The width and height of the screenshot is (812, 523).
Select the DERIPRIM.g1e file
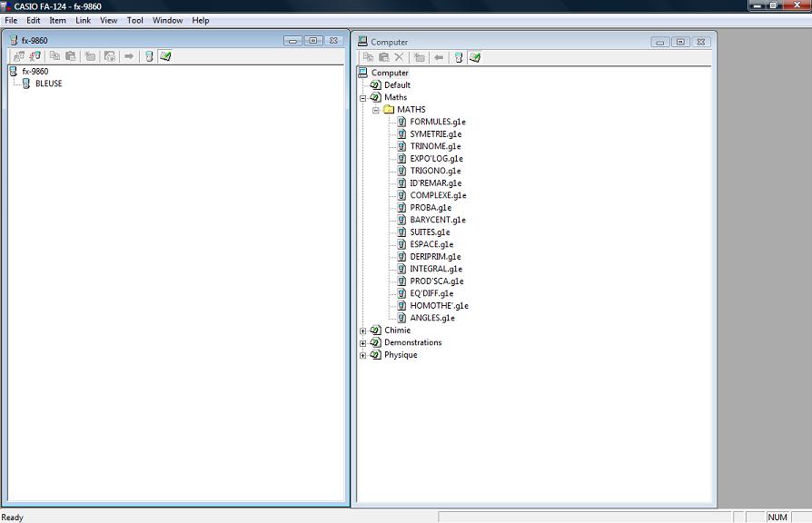435,256
